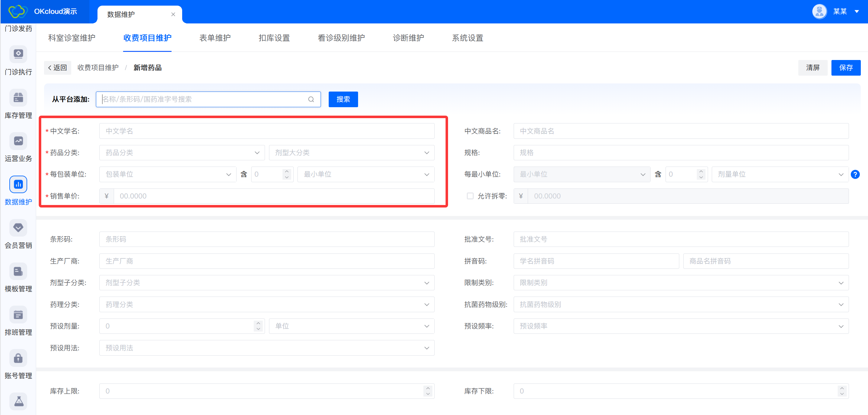Open the 限制类别 dropdown
Screen dimensions: 868x415
coord(681,282)
